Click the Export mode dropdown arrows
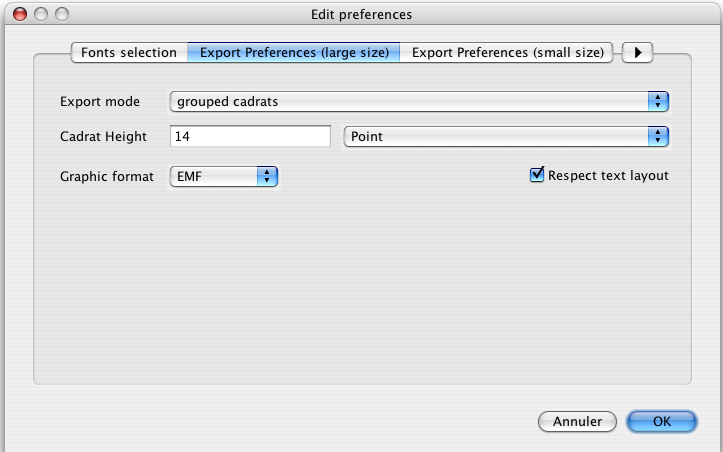The height and width of the screenshot is (452, 723). 657,101
